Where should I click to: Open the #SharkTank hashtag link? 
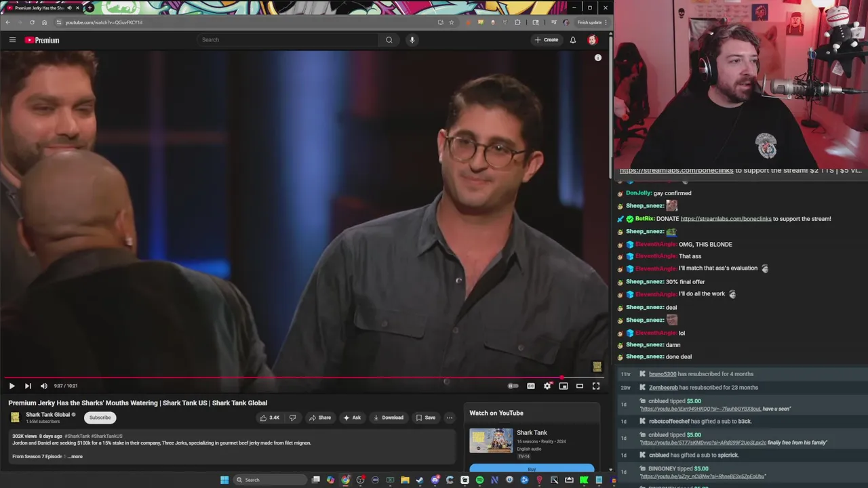click(77, 436)
